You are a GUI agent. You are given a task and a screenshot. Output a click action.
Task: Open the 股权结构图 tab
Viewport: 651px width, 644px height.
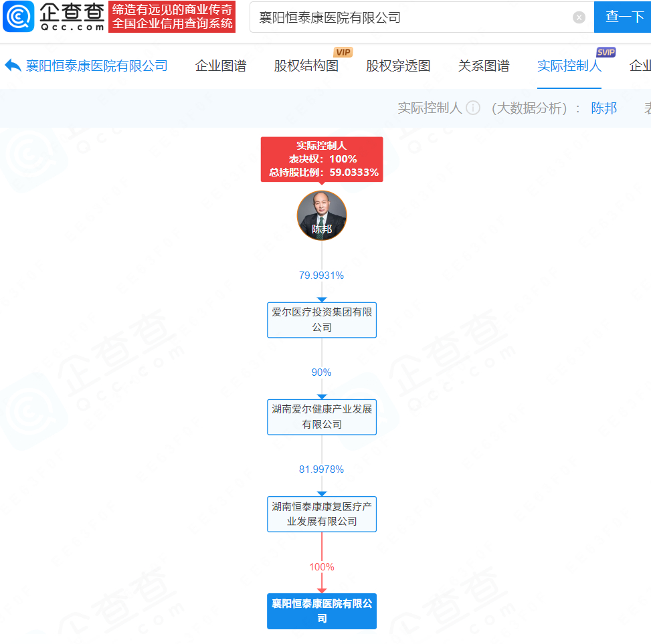point(306,66)
